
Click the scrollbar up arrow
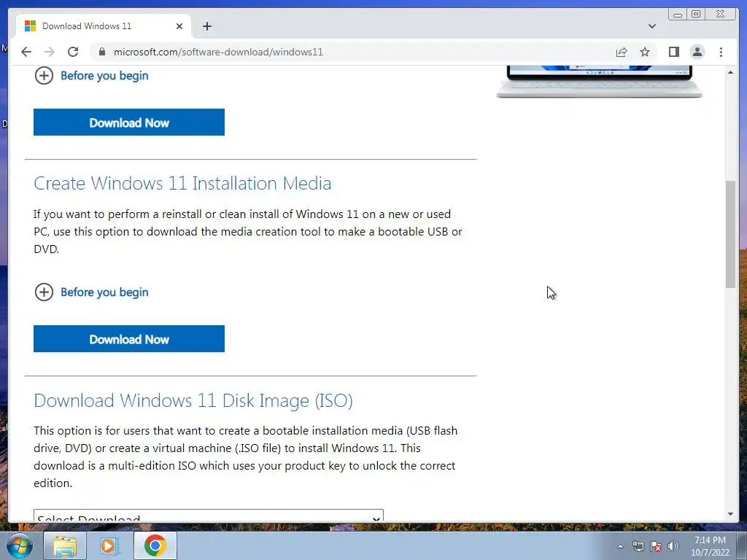coord(730,72)
